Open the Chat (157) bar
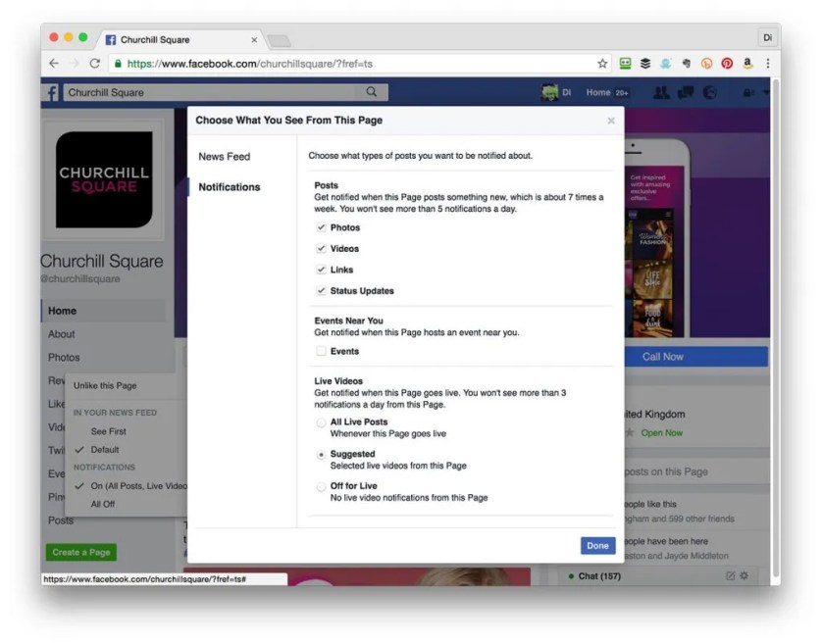This screenshot has width=822, height=644. coord(599,576)
